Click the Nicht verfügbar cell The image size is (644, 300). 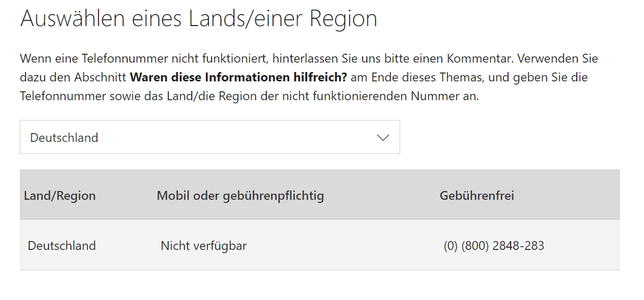204,246
